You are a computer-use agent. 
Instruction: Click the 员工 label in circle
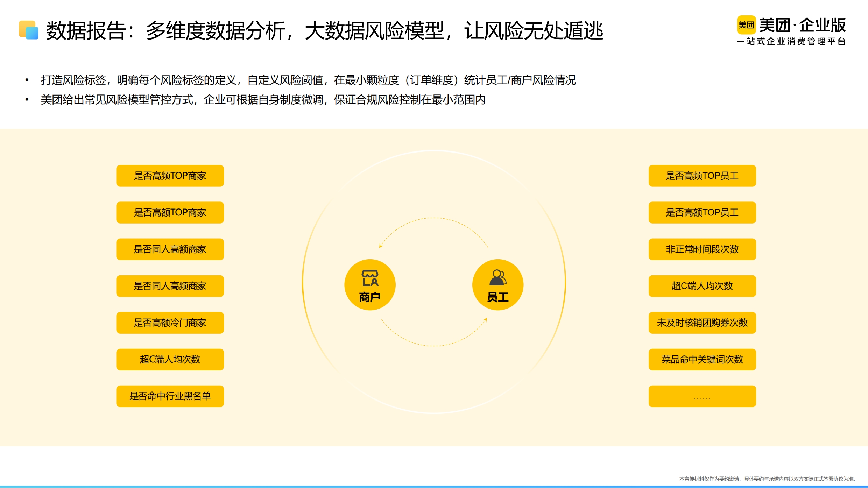pyautogui.click(x=498, y=297)
